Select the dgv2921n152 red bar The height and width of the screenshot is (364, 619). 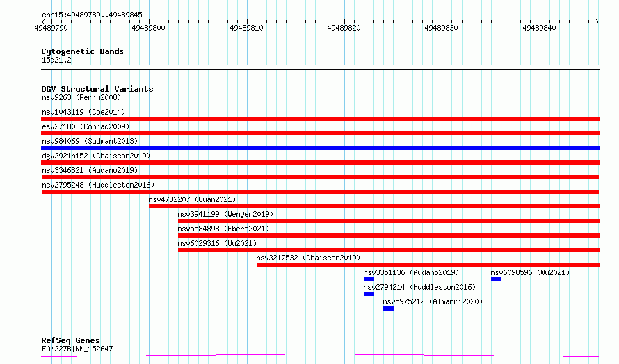click(320, 163)
